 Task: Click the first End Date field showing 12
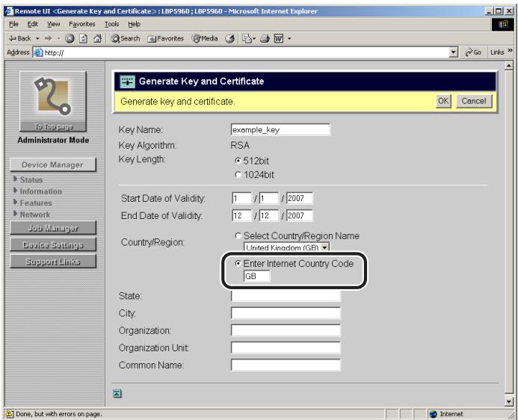pos(241,216)
